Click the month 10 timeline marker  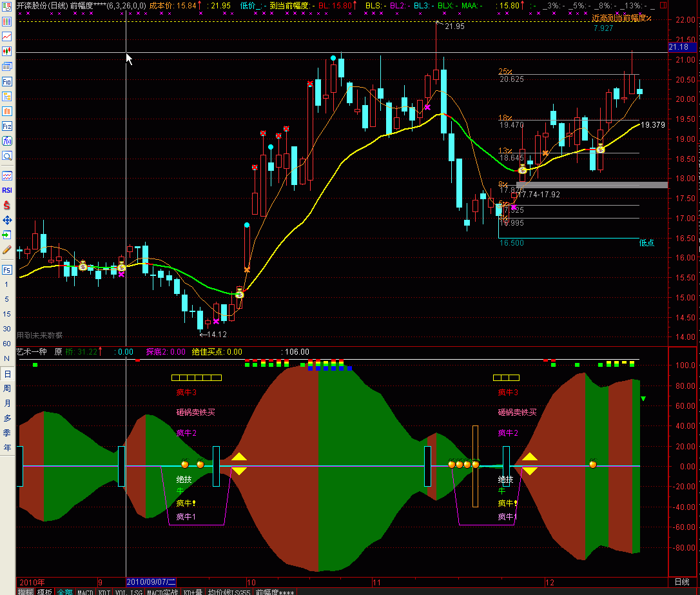(251, 582)
